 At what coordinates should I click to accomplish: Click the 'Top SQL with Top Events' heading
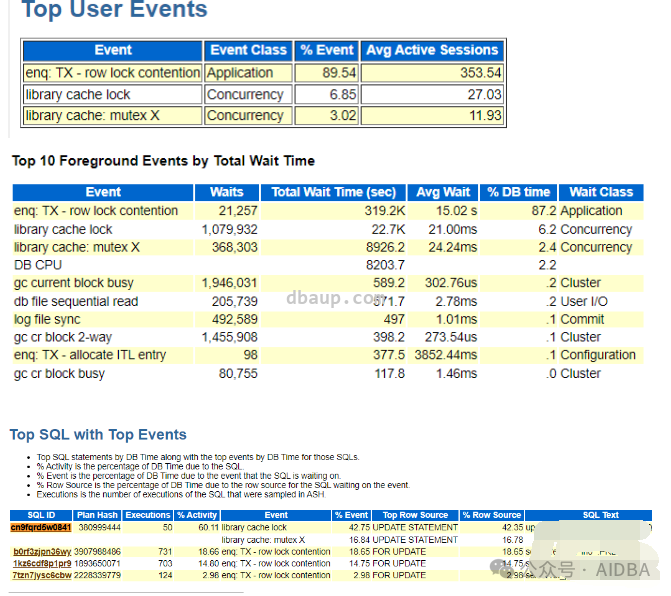click(x=98, y=434)
